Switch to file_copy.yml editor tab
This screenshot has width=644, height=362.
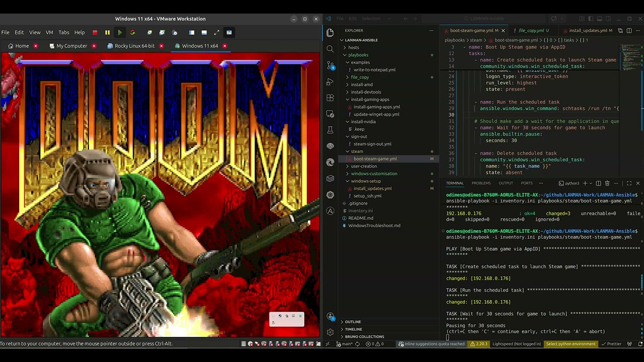(x=531, y=31)
